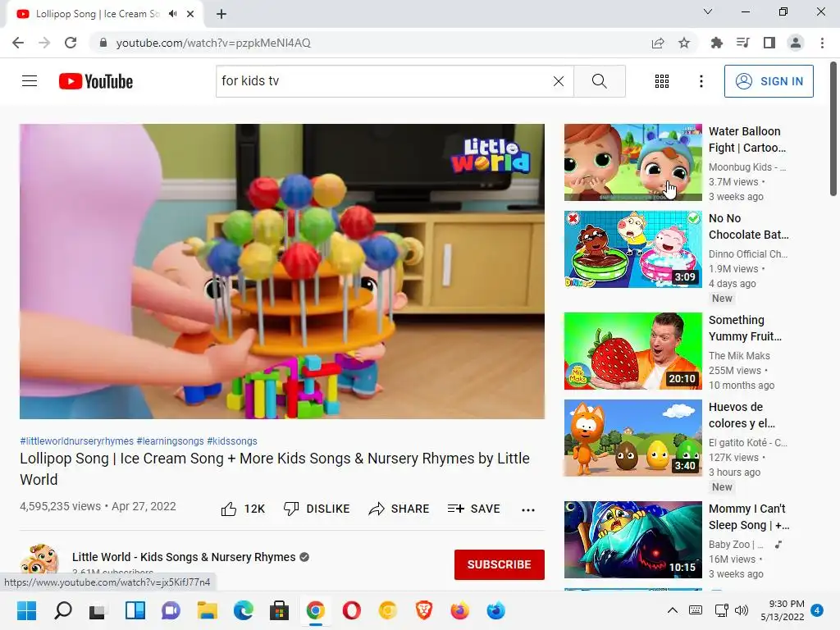The image size is (840, 630).
Task: Open Something Yummy Fruit thumbnail
Action: click(x=632, y=351)
